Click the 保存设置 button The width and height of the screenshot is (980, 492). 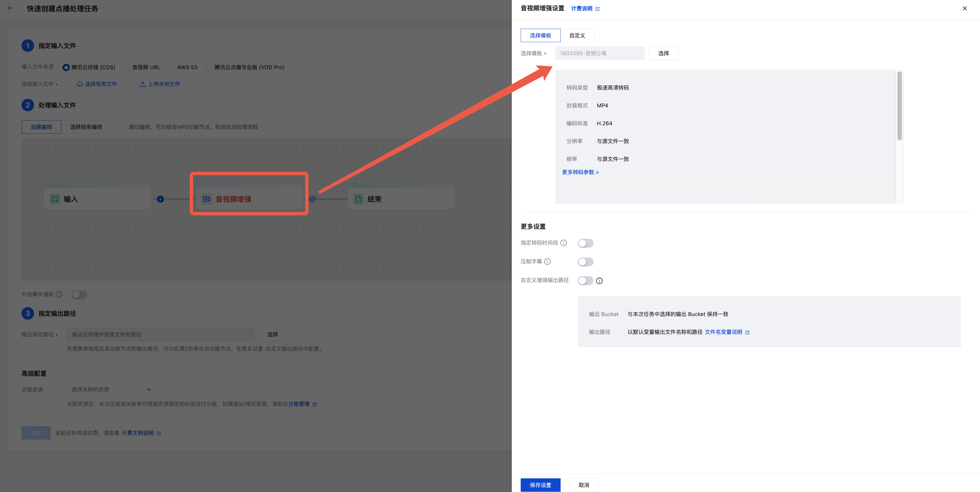click(540, 485)
